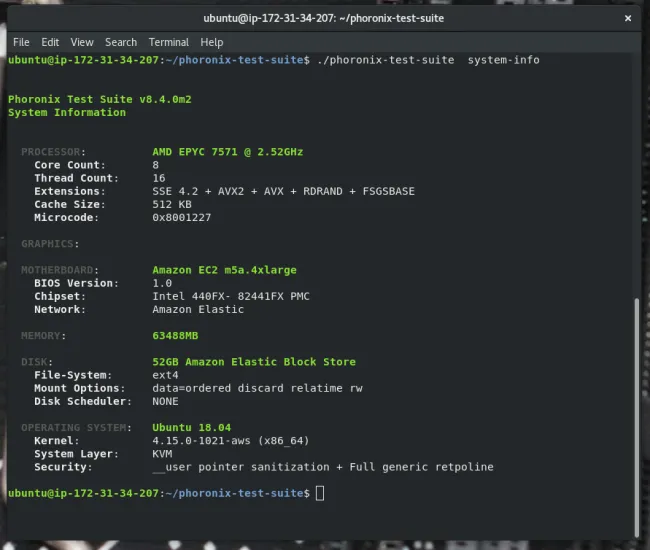This screenshot has height=550, width=650.
Task: Click the 'OPERATING SYSTEM:' label
Action: 77,428
